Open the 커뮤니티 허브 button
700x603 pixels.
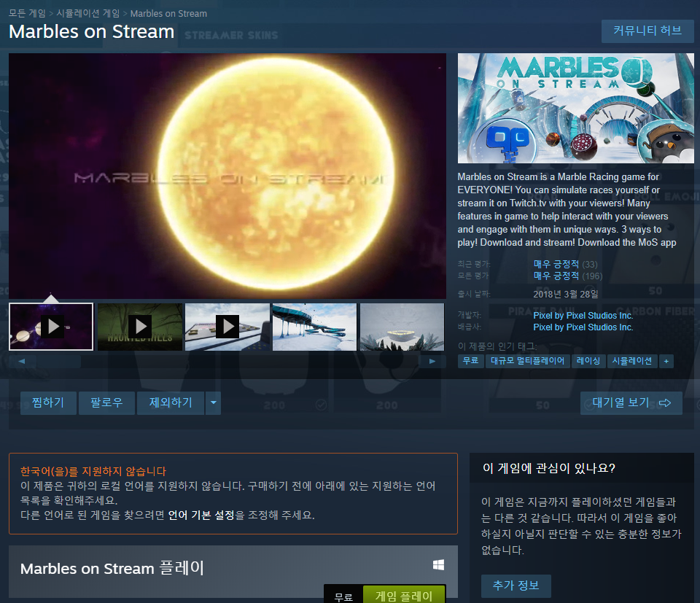click(647, 31)
